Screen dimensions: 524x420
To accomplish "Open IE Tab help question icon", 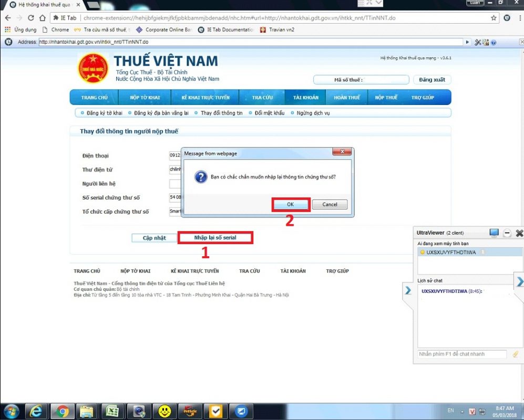I will tap(494, 43).
